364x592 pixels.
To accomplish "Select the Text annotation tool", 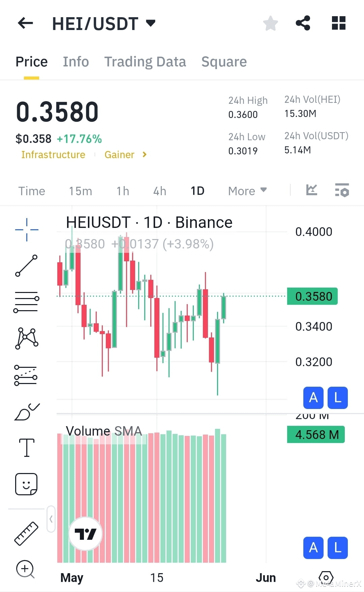I will (27, 448).
